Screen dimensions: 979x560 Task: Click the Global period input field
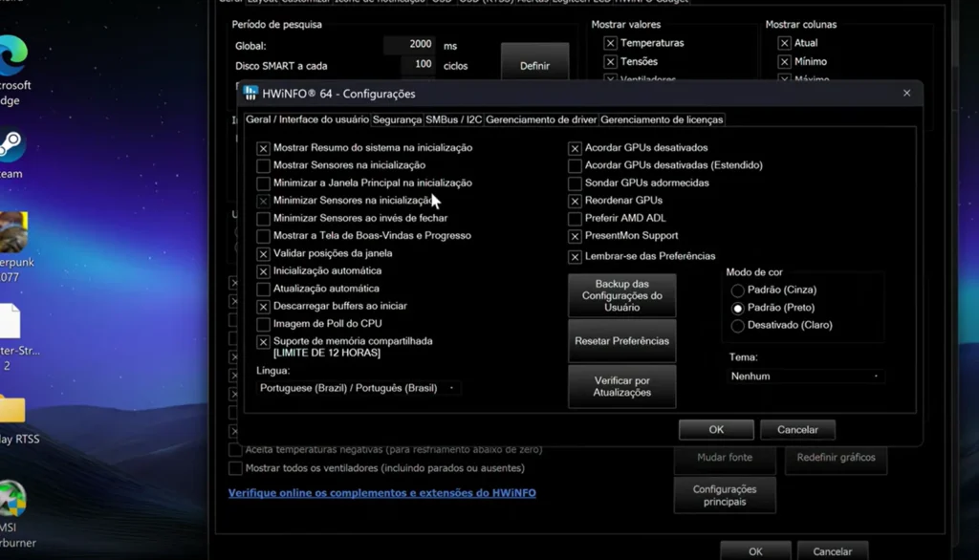coord(409,44)
